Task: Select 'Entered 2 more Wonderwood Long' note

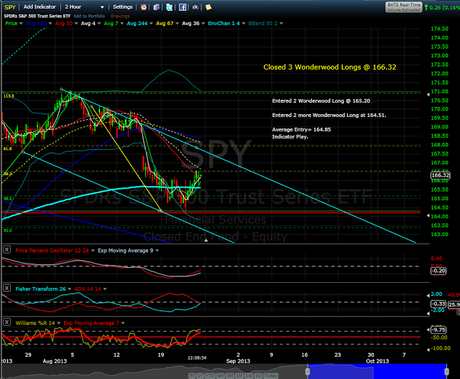Action: (x=329, y=115)
